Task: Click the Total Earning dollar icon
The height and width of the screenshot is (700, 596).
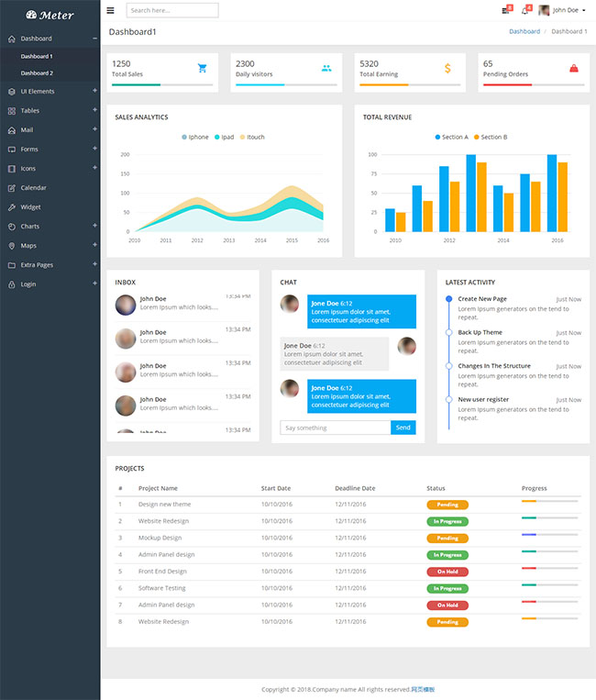Action: (447, 68)
